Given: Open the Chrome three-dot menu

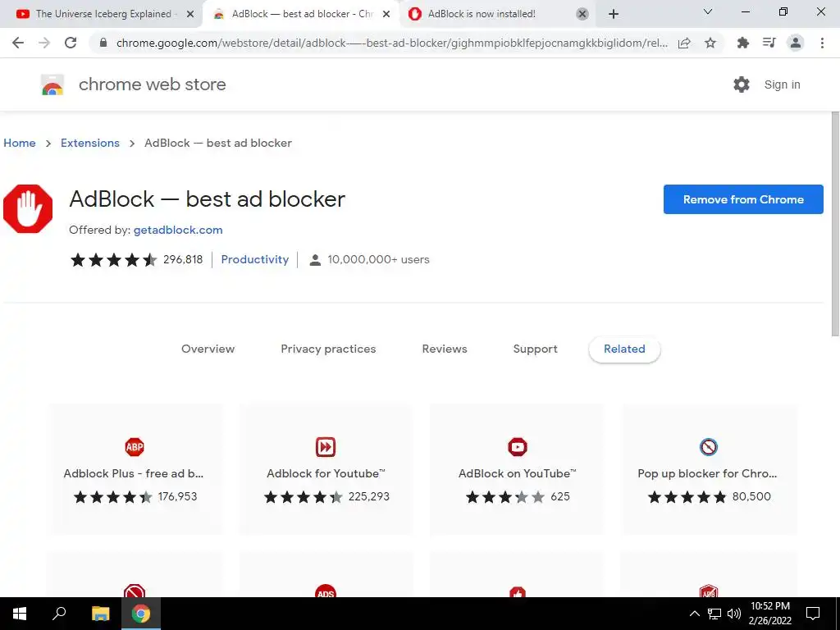Looking at the screenshot, I should pos(822,43).
